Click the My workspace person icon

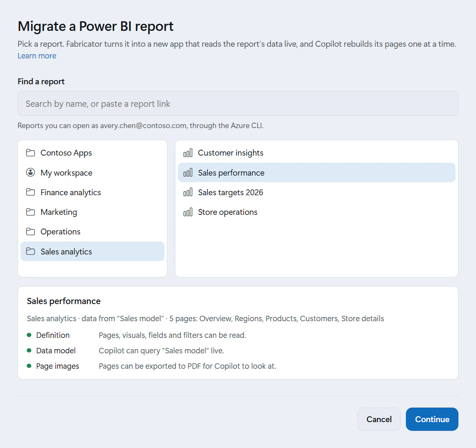[30, 173]
